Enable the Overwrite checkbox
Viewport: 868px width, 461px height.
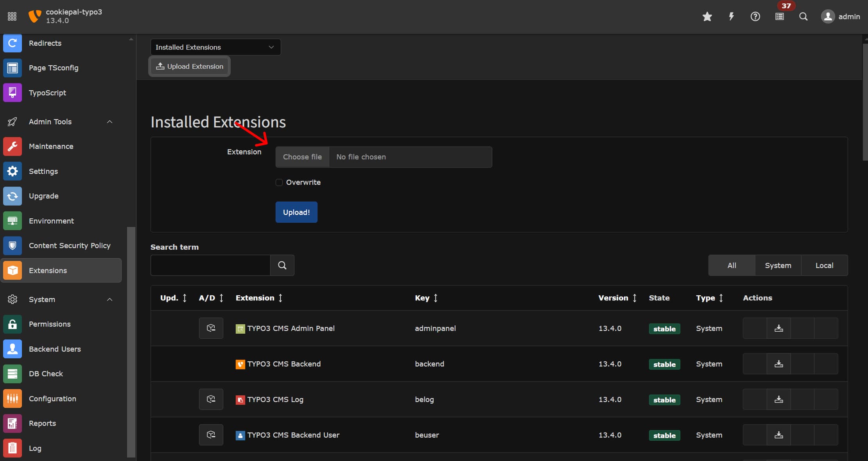tap(279, 182)
